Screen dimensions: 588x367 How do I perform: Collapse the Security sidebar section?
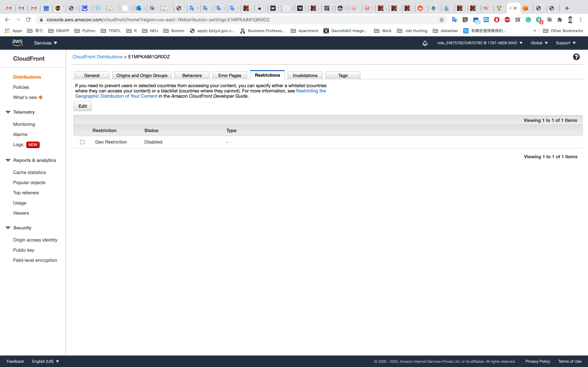[x=8, y=228]
